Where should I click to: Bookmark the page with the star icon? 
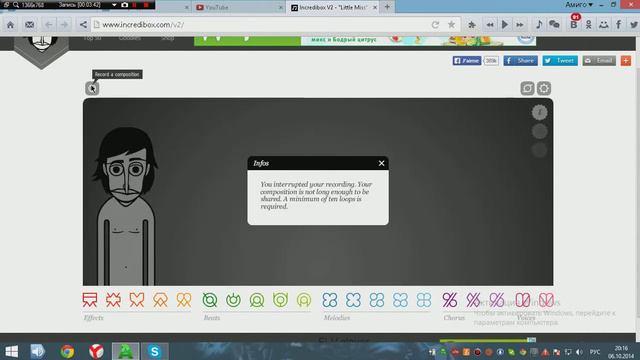[451, 25]
